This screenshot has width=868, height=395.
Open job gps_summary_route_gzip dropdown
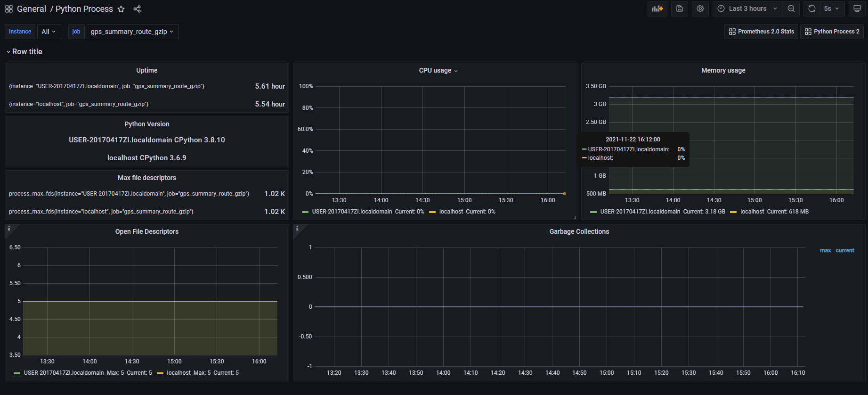[132, 32]
